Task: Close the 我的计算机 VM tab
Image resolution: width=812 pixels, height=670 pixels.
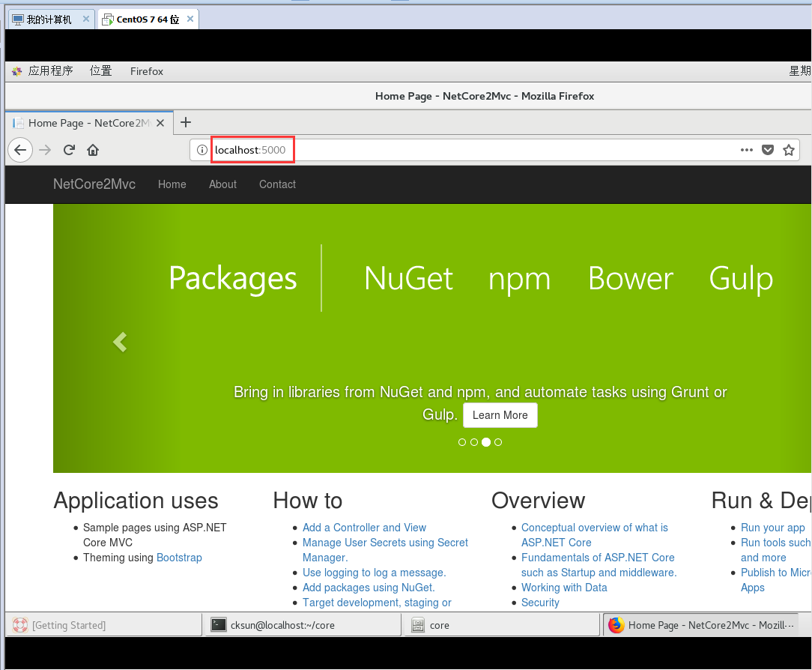Action: pyautogui.click(x=86, y=19)
